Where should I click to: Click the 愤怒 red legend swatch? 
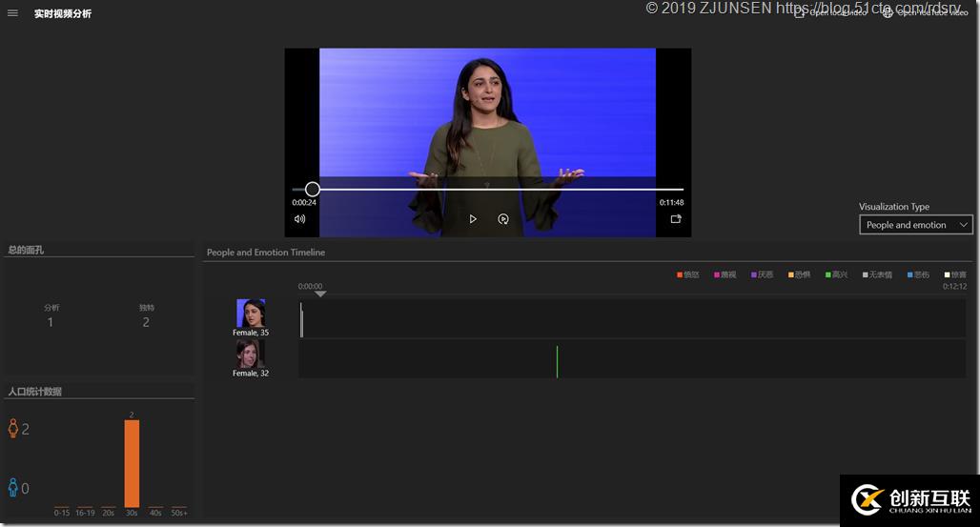tap(680, 275)
